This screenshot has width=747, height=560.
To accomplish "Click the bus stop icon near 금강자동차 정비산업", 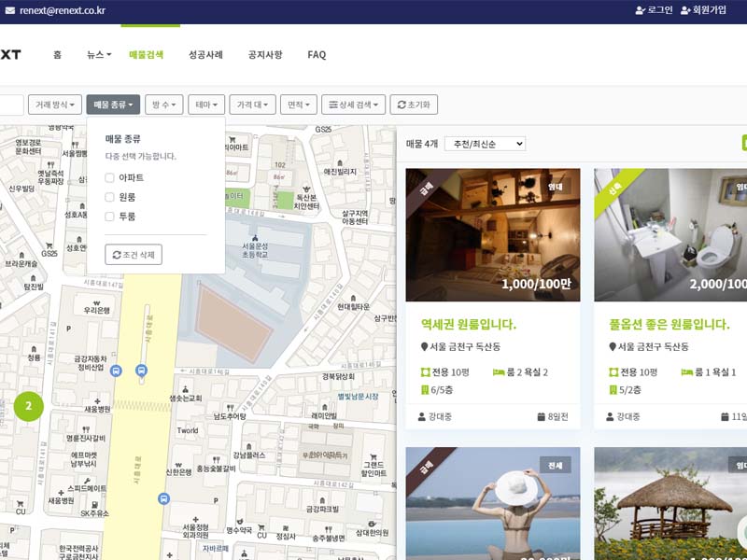I will click(x=116, y=371).
